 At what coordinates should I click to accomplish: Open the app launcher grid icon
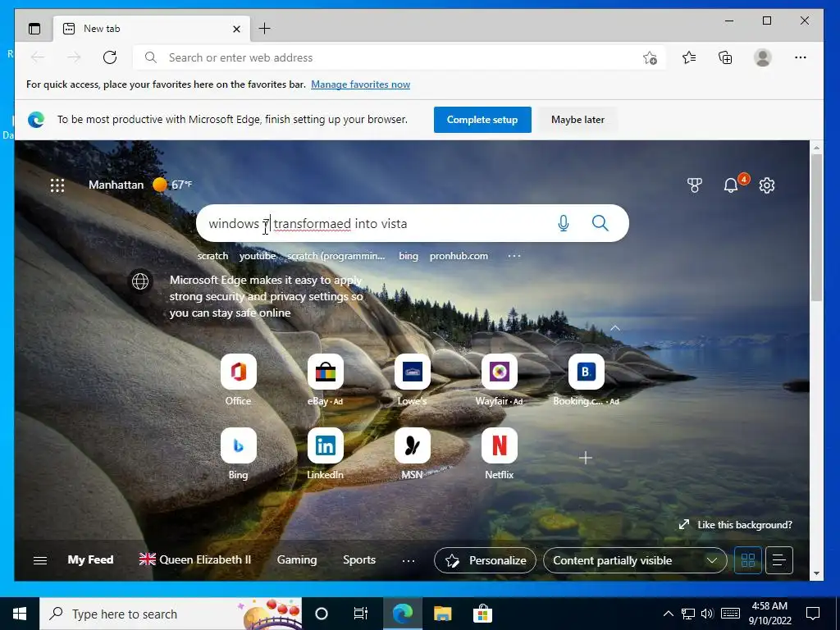[x=57, y=185]
